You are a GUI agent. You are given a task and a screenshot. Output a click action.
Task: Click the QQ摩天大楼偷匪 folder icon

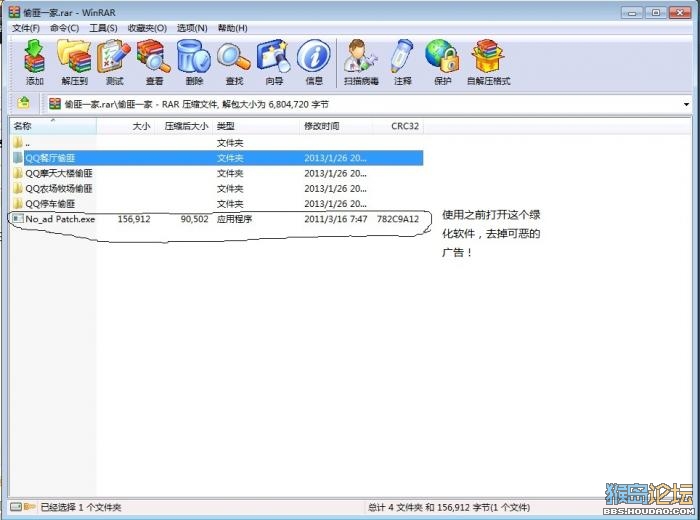click(18, 173)
